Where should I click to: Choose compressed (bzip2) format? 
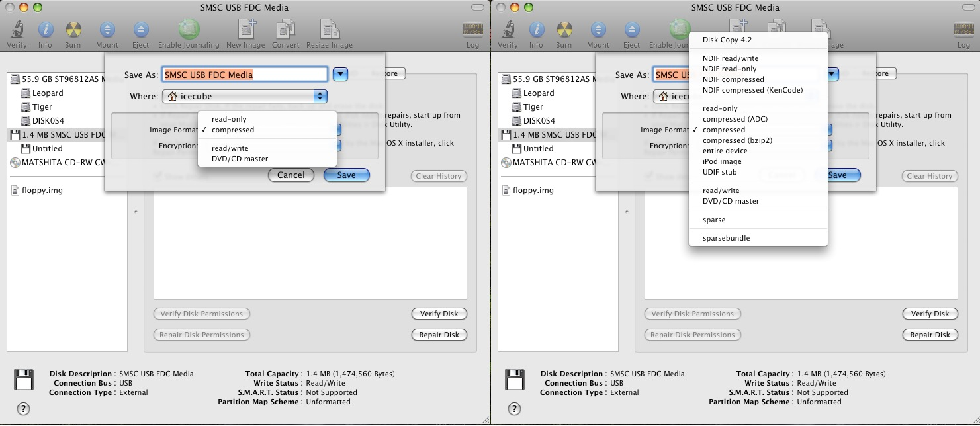(758, 140)
